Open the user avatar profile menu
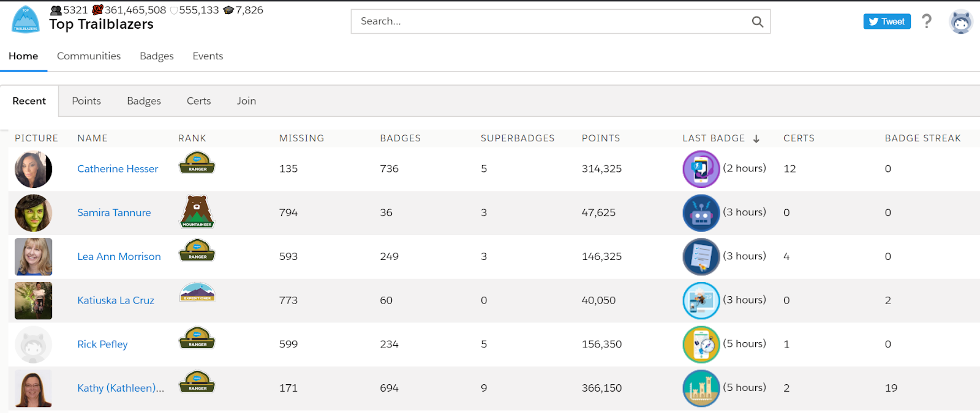The image size is (980, 413). point(961,22)
